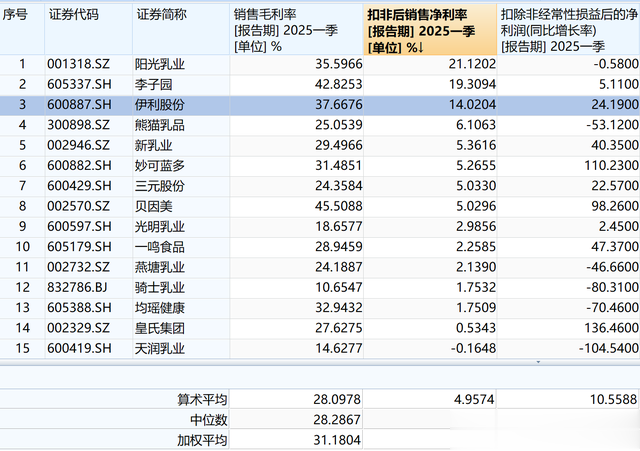Viewport: 640px width, 451px height.
Task: Click gross margin value 35.5966
Action: point(338,64)
